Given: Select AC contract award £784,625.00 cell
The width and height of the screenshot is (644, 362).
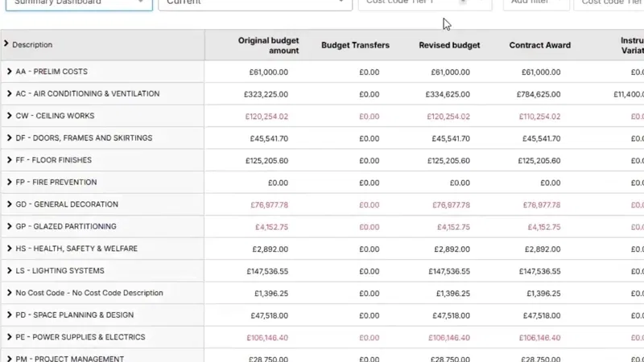Looking at the screenshot, I should click(x=539, y=94).
